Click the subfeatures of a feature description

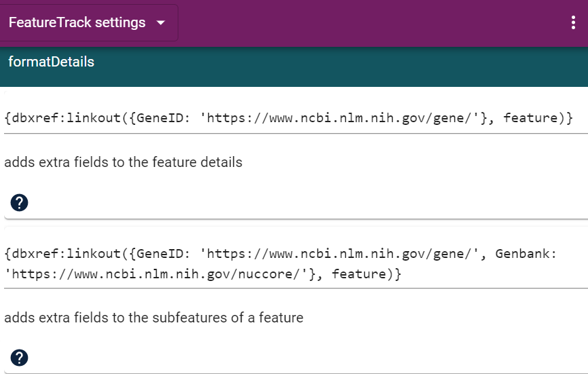(154, 317)
